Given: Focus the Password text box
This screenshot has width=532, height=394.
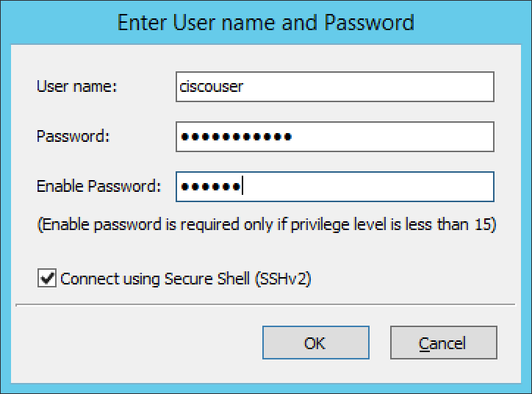Looking at the screenshot, I should point(334,137).
